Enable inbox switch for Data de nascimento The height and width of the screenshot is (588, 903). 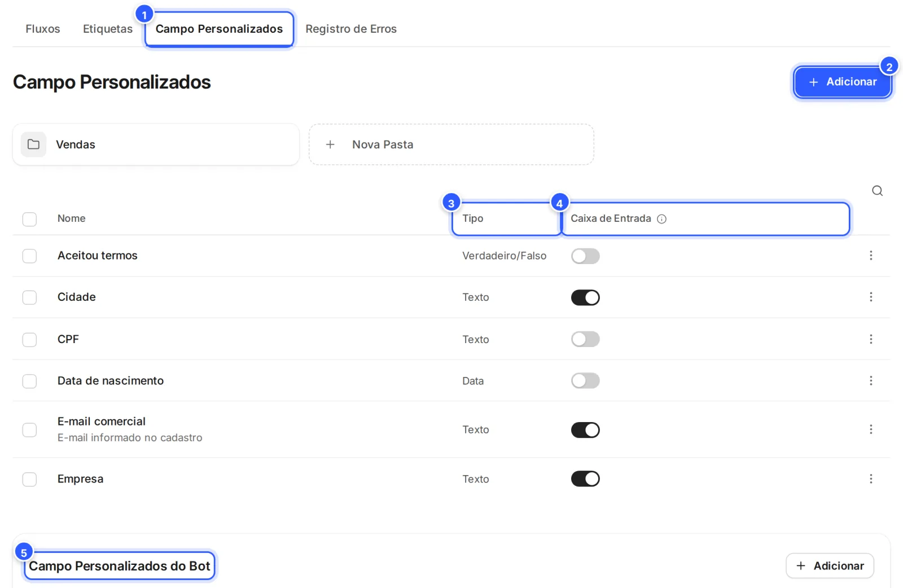pos(585,381)
